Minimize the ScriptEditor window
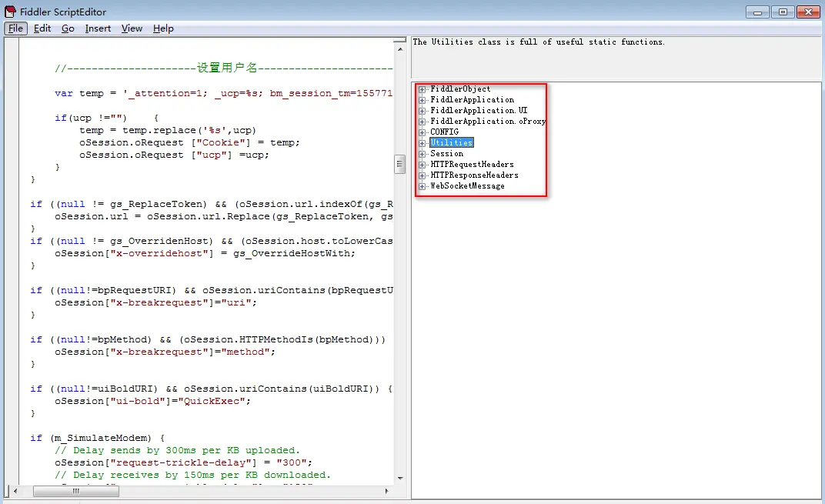This screenshot has height=504, width=825. click(x=757, y=12)
